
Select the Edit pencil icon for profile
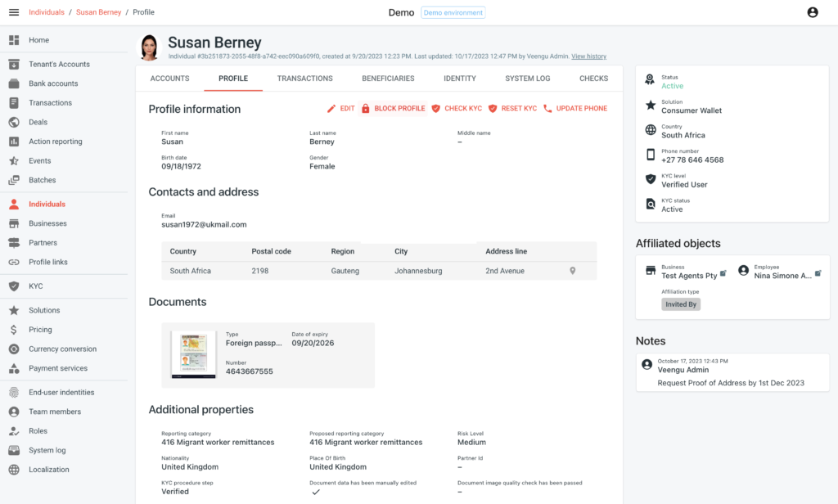pyautogui.click(x=332, y=108)
